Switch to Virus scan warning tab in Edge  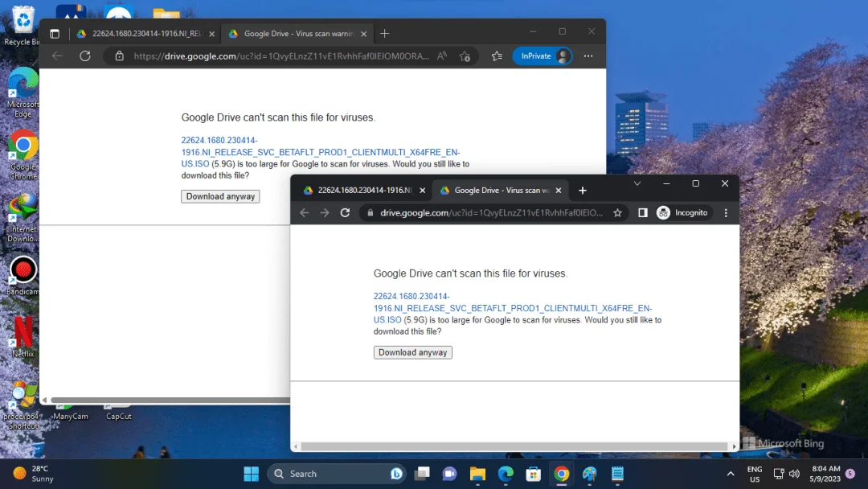point(298,34)
